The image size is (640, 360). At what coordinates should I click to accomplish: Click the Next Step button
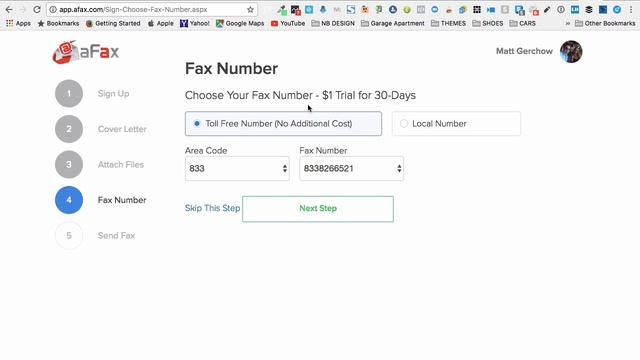[318, 209]
